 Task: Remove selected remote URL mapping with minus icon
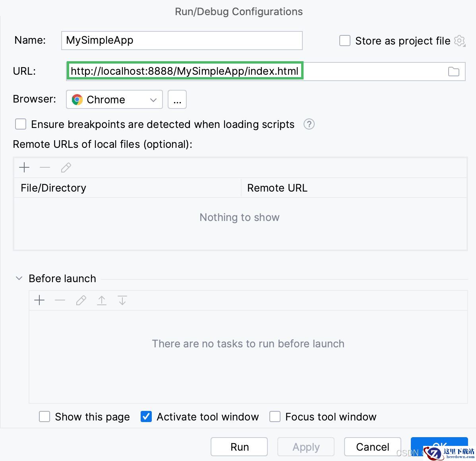point(45,167)
